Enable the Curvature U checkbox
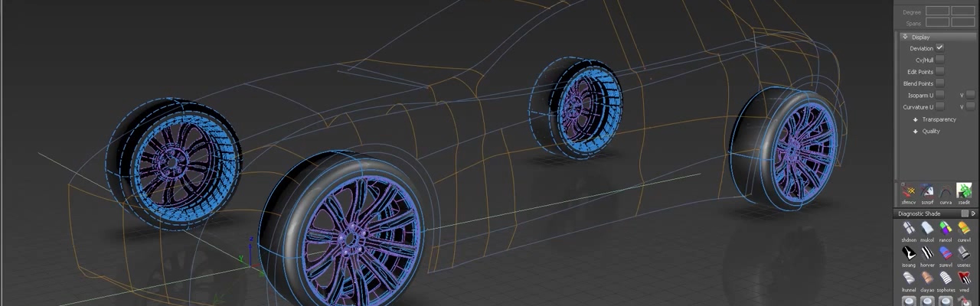Image resolution: width=980 pixels, height=306 pixels. pyautogui.click(x=939, y=106)
